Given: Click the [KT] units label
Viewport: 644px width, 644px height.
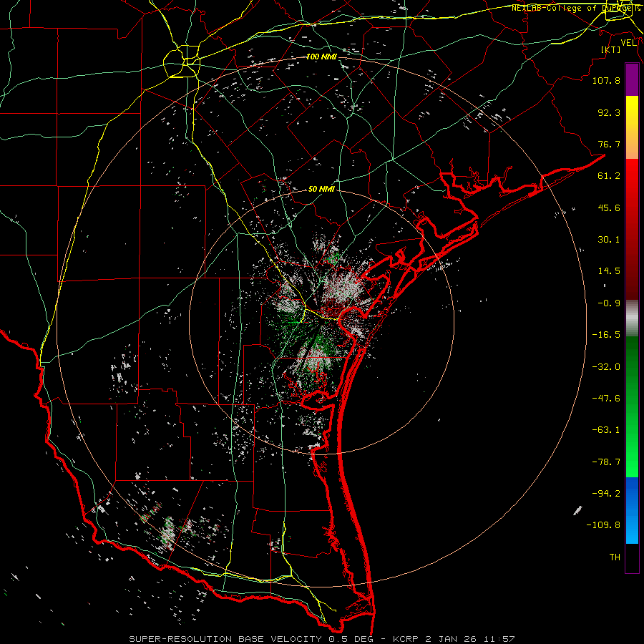Looking at the screenshot, I should point(611,49).
